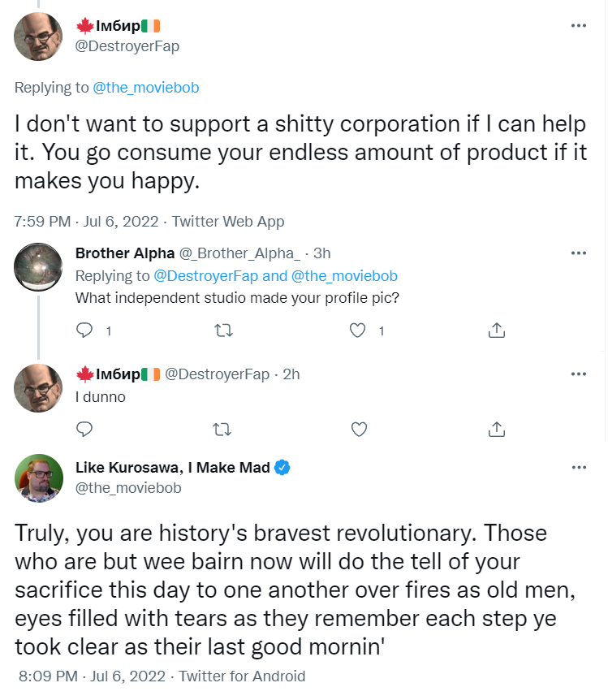The image size is (608, 700).
Task: Reply to the 'I dunno' tweet
Action: coord(86,428)
